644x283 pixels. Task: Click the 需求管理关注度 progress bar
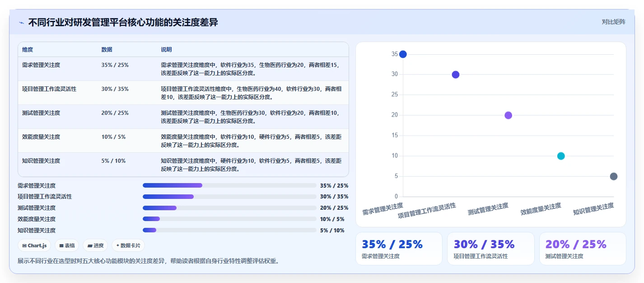[x=229, y=185]
